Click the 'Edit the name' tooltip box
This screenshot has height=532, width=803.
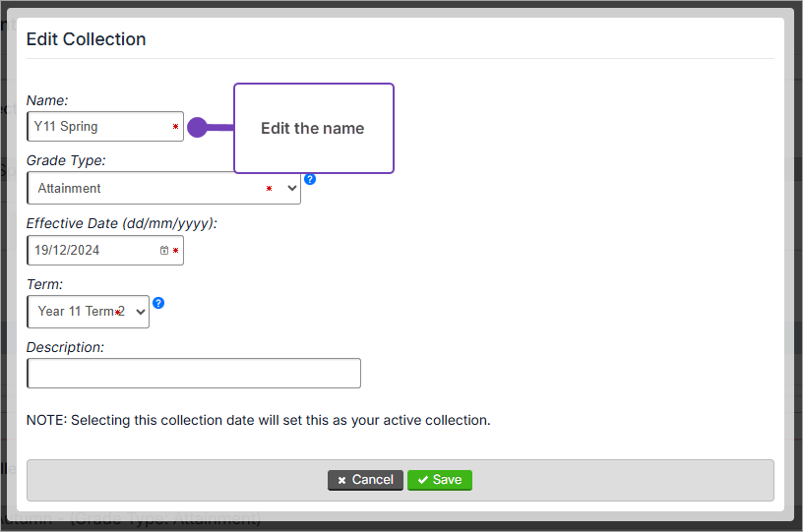313,129
